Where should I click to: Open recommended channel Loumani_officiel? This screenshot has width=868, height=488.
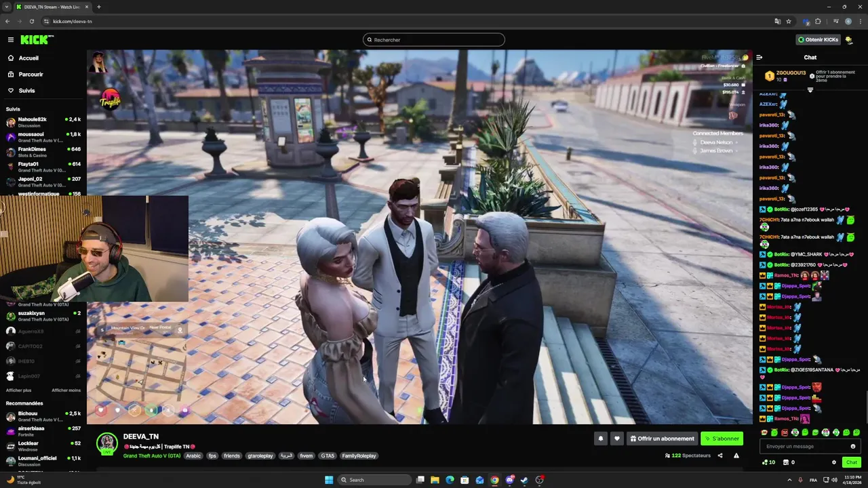[x=42, y=461]
